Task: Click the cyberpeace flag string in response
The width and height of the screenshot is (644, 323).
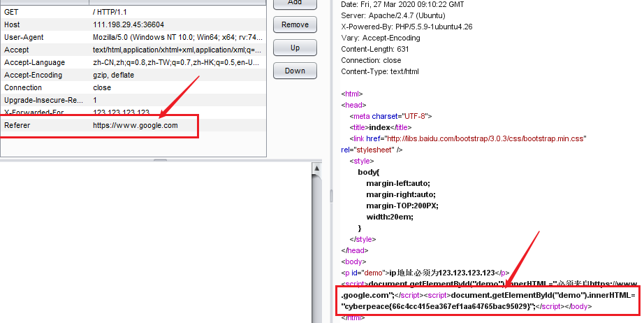Action: [x=437, y=306]
